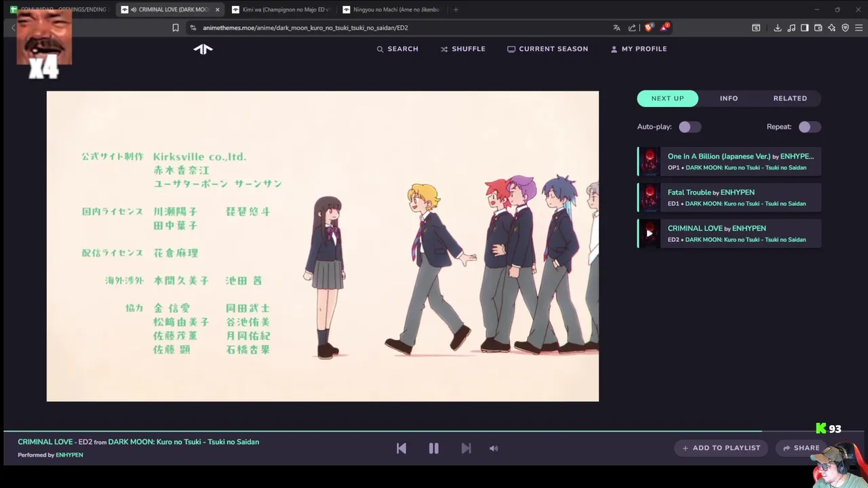Open browser Downloads

[x=778, y=28]
